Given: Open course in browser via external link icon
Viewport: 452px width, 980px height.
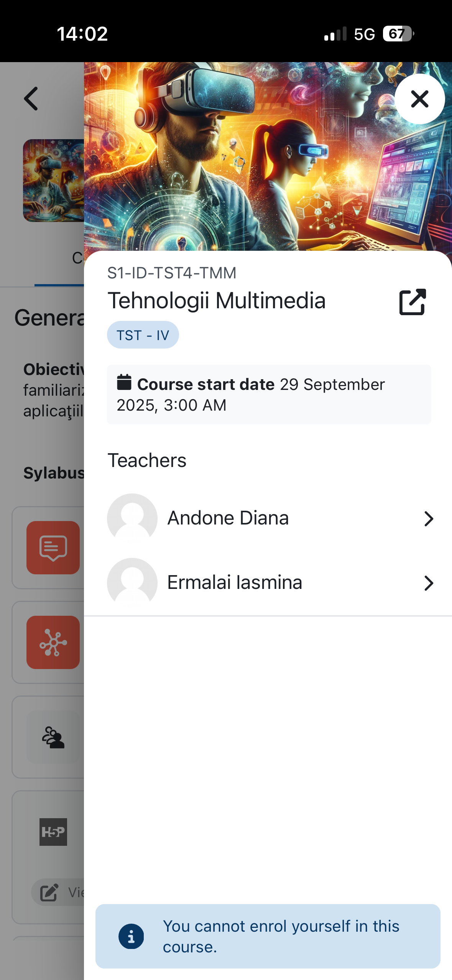Looking at the screenshot, I should pos(413,302).
